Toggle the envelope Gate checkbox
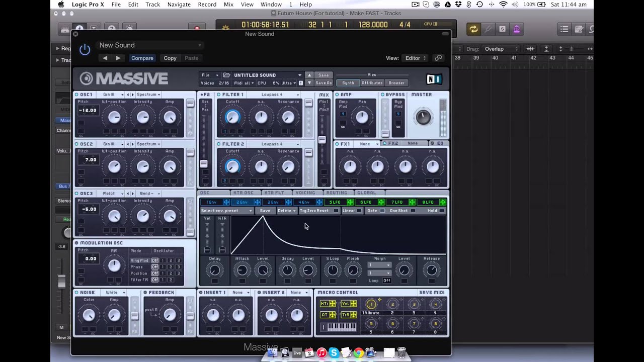Image resolution: width=644 pixels, height=362 pixels. [x=382, y=211]
